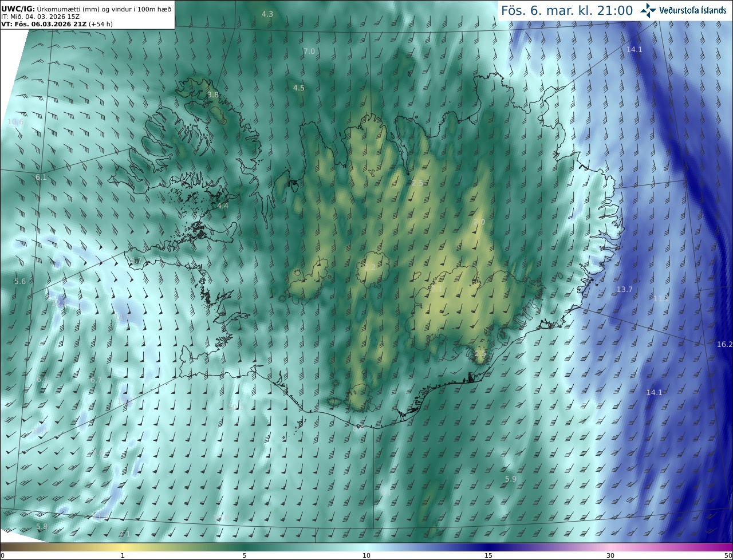Click the 7.0 value label
The width and height of the screenshot is (733, 560).
[x=309, y=51]
